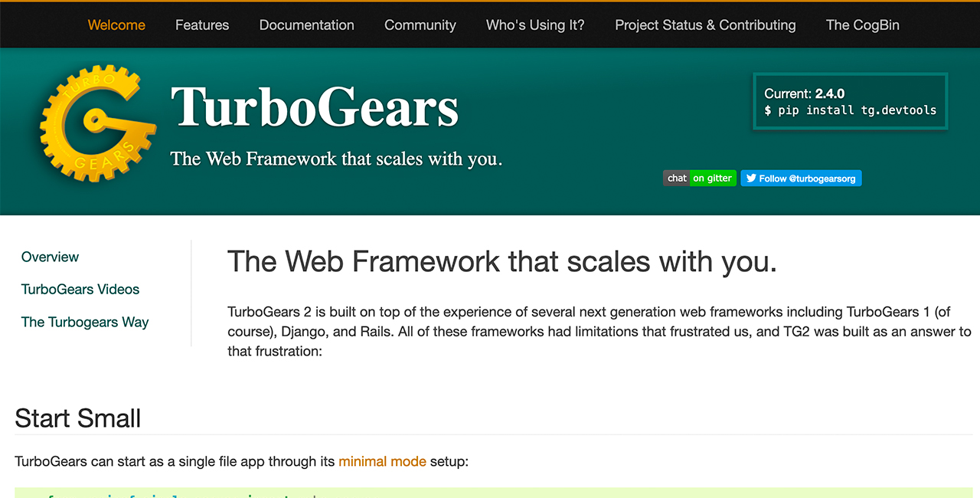Open the TurboGears Videos sidebar link
This screenshot has width=980, height=498.
pos(80,290)
